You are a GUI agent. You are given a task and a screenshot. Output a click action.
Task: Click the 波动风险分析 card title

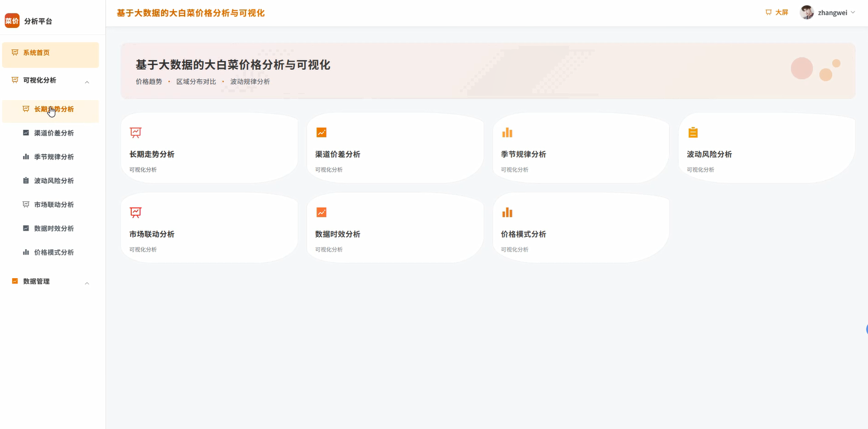(709, 154)
